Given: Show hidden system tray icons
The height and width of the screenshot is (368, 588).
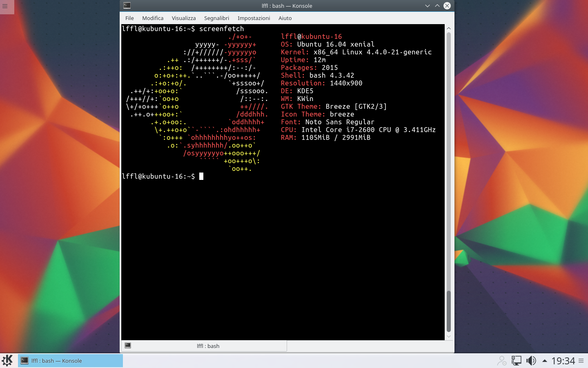Looking at the screenshot, I should 544,361.
